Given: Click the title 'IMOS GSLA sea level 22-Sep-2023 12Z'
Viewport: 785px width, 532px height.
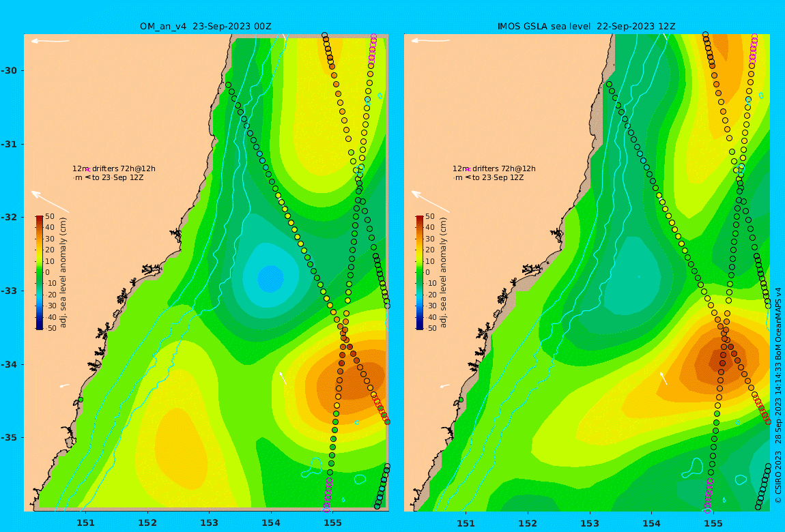Looking at the screenshot, I should click(586, 26).
